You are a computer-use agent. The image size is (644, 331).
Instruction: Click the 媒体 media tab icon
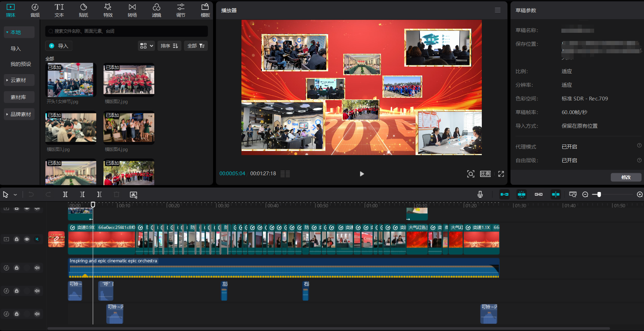click(x=11, y=7)
